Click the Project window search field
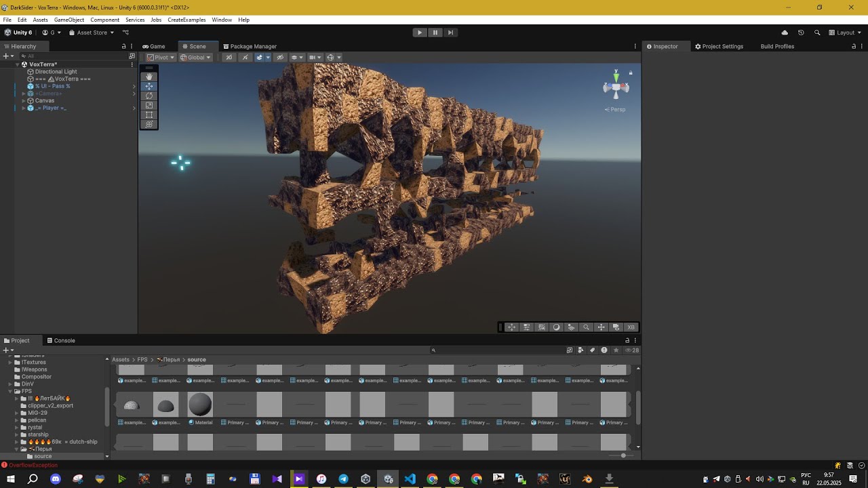Viewport: 868px width, 488px height. point(498,350)
